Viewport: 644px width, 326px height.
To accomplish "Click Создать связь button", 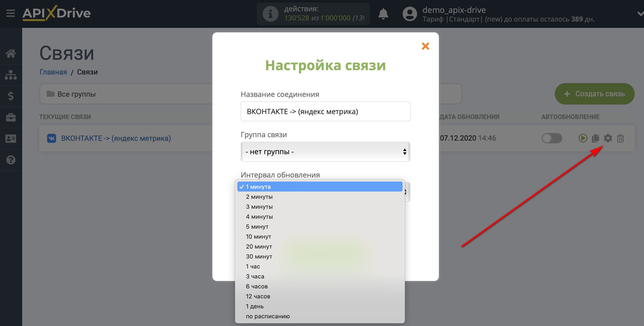I will tap(594, 94).
